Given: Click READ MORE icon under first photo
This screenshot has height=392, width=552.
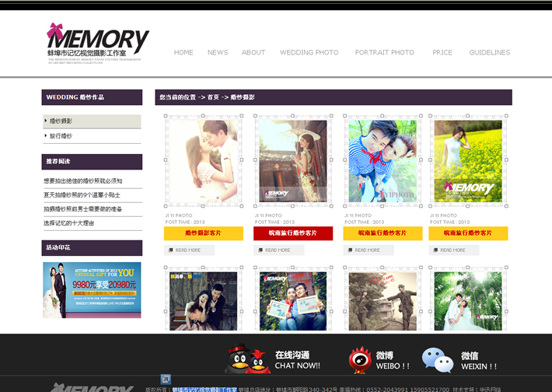Looking at the screenshot, I should [170, 250].
